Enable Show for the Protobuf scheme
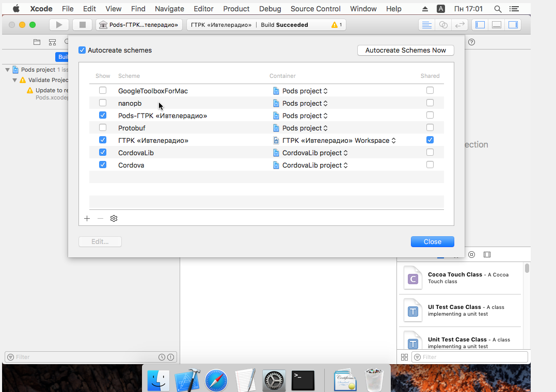The image size is (556, 392). point(103,127)
